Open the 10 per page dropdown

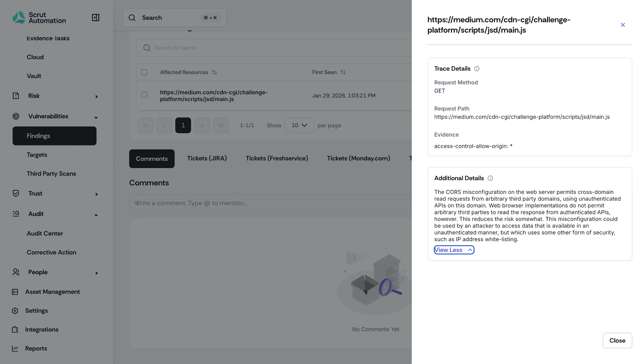coord(299,125)
